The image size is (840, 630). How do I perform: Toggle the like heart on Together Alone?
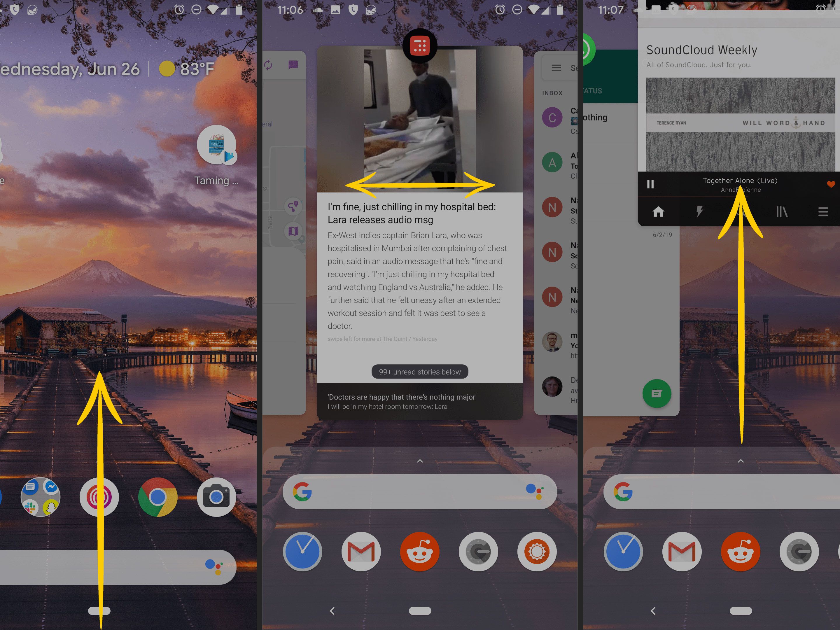pyautogui.click(x=830, y=185)
